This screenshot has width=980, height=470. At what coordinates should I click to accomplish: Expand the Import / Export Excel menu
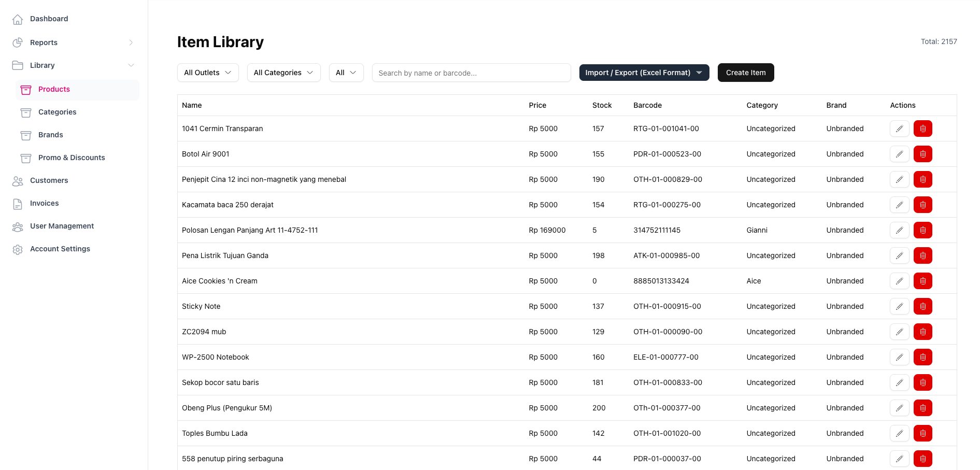(644, 73)
